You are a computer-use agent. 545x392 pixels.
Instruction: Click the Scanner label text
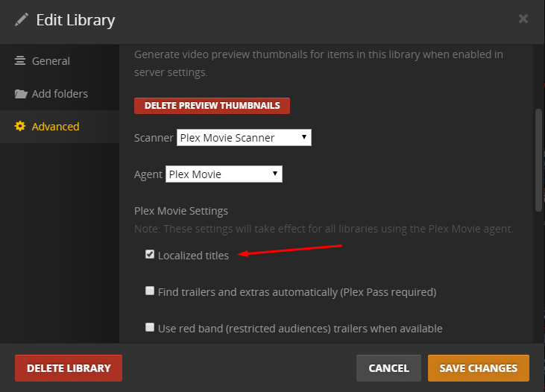154,138
